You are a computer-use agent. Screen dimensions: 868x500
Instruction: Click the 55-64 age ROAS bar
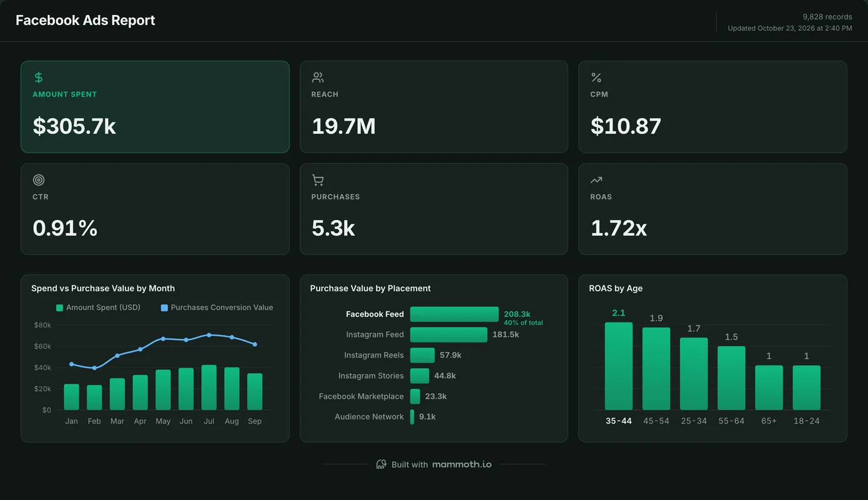tap(731, 378)
